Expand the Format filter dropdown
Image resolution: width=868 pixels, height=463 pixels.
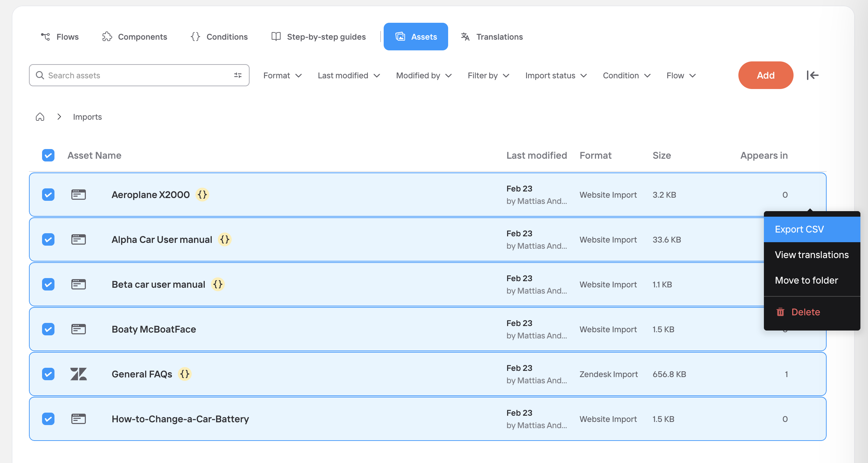[282, 76]
